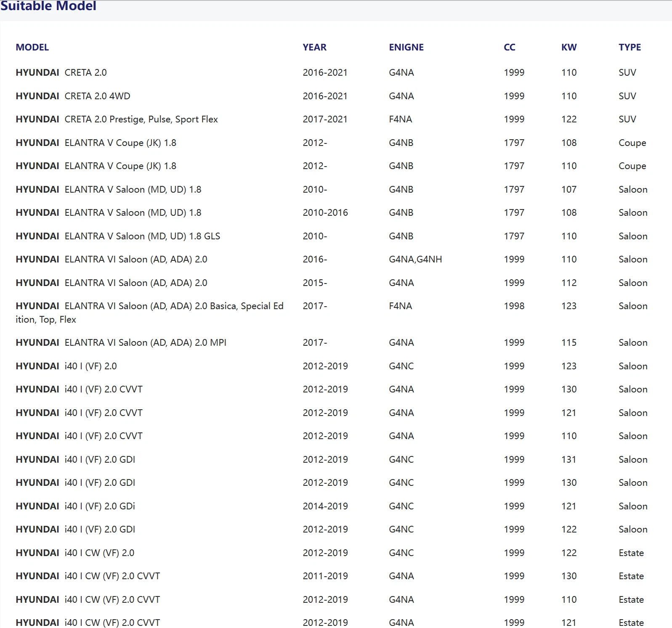This screenshot has width=672, height=628.
Task: Click 'Coupe' type in the 108 kW ELANTRA row
Action: point(632,143)
